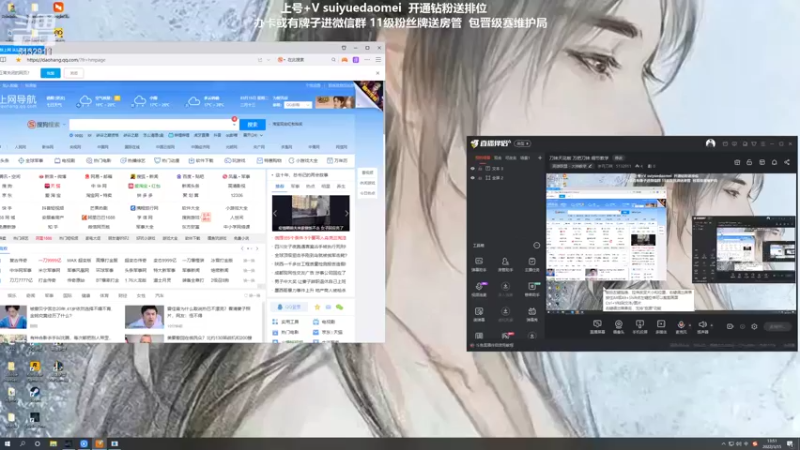Open the streamer avatar profile
Image resolution: width=800 pixels, height=450 pixels.
(710, 143)
